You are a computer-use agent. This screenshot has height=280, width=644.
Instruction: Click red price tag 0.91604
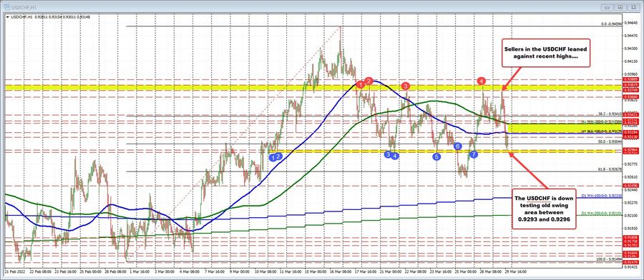pos(630,254)
